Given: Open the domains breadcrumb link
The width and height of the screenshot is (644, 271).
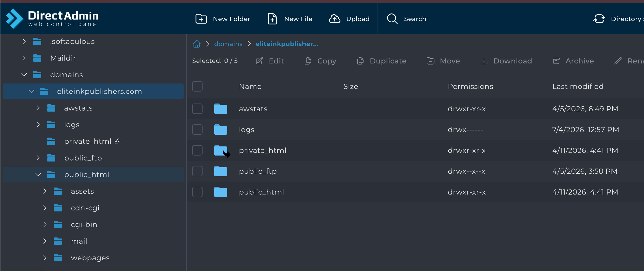Looking at the screenshot, I should [x=228, y=44].
